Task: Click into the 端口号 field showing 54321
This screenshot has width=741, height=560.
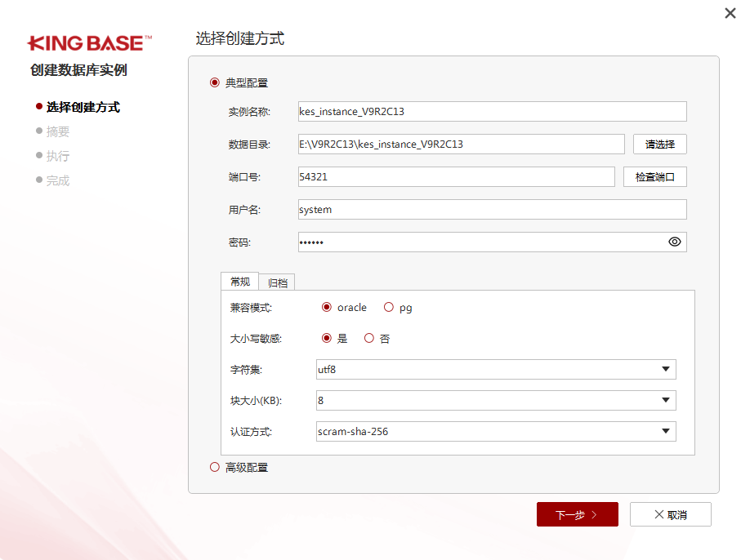Action: (x=456, y=177)
